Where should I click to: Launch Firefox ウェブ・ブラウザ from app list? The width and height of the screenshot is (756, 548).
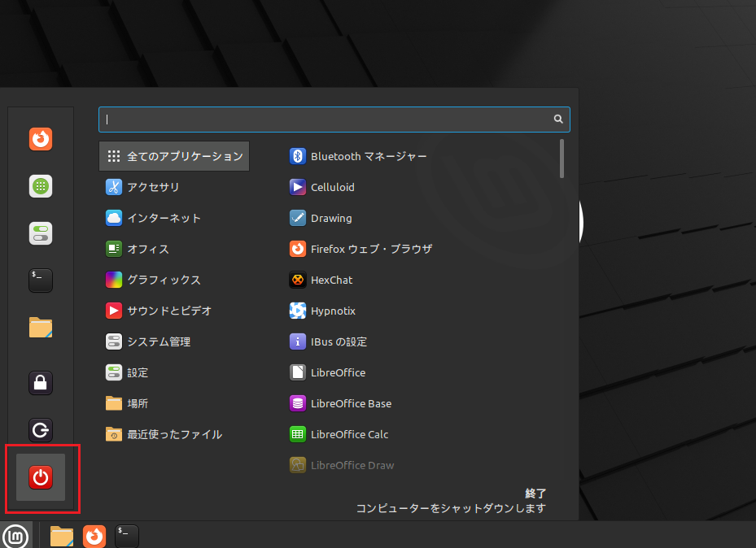298,249
